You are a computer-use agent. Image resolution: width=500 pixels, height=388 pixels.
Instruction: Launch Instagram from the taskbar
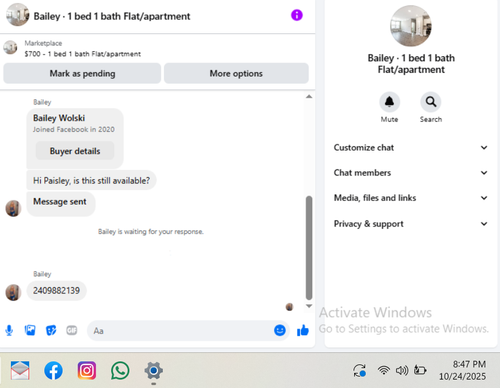point(87,370)
